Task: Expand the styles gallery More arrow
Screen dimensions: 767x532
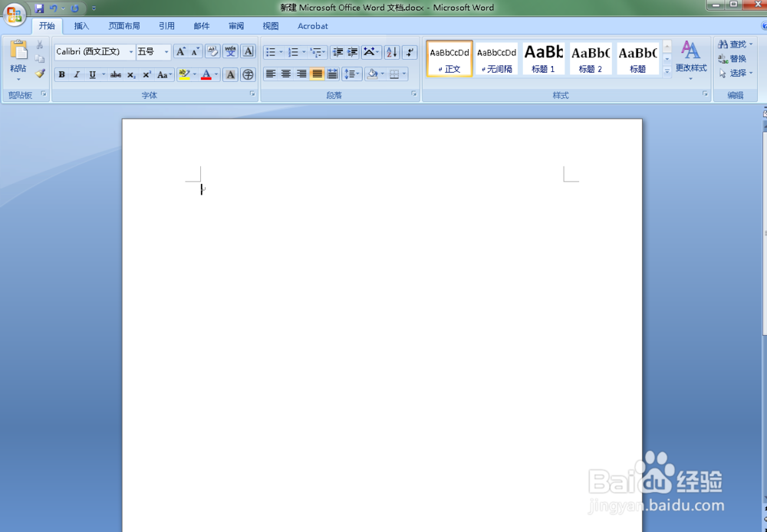Action: [x=667, y=71]
